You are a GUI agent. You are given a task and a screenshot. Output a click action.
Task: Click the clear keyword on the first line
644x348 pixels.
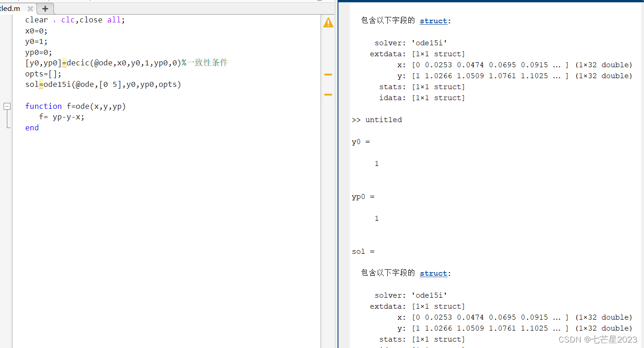click(36, 20)
